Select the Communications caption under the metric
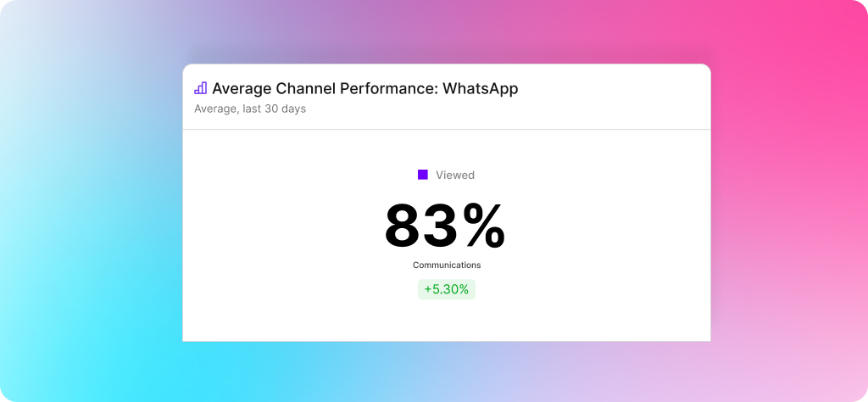The width and height of the screenshot is (868, 402). click(x=447, y=265)
